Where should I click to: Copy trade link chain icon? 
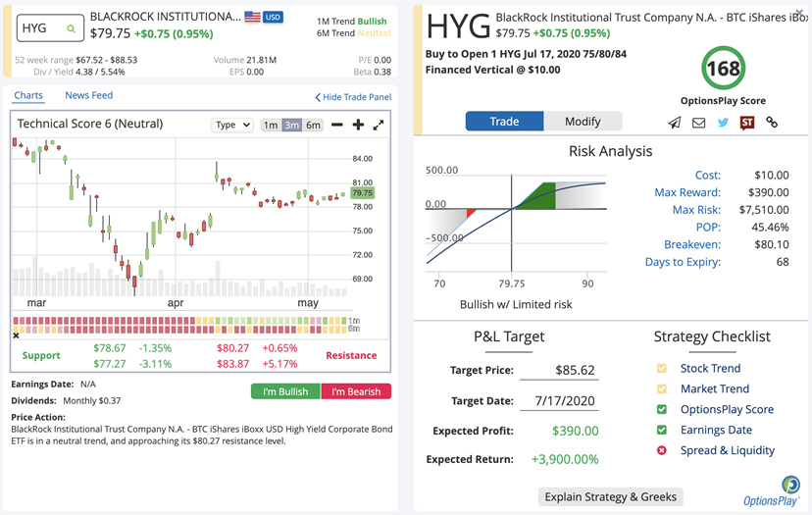coord(772,122)
